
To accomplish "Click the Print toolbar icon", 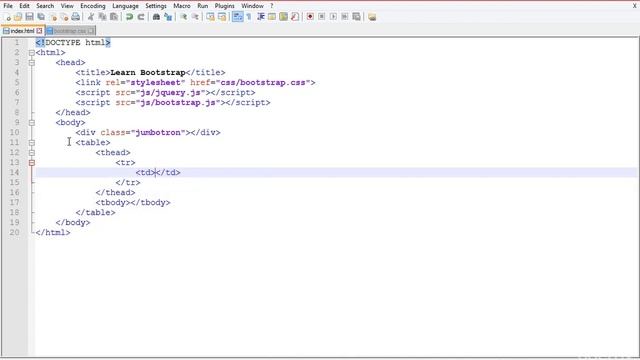I will coord(76,17).
